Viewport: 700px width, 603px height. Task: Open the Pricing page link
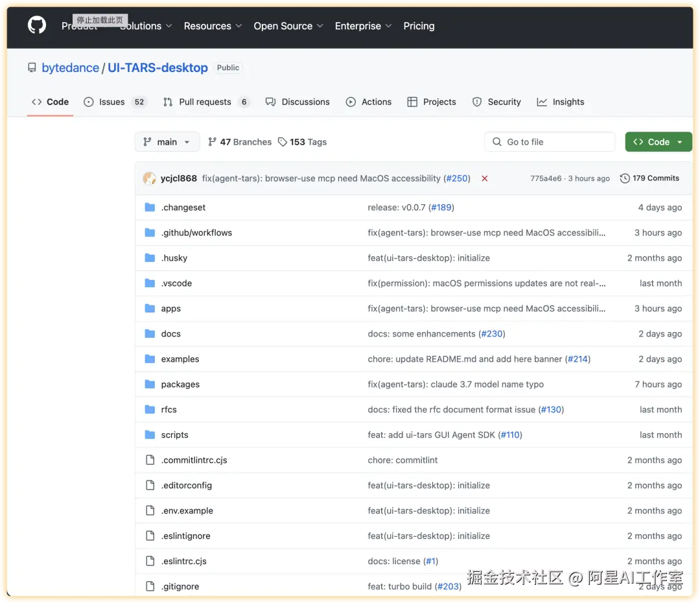point(419,26)
